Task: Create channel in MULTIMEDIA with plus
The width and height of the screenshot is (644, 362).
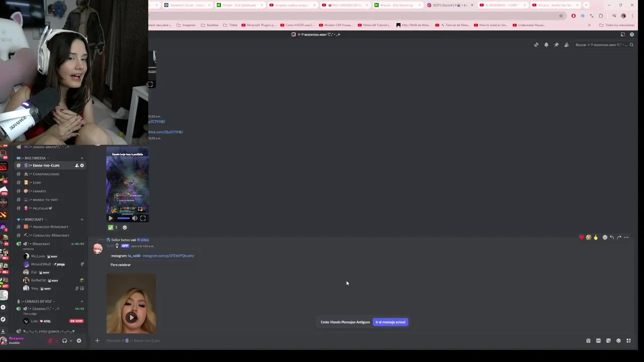Action: pos(82,158)
